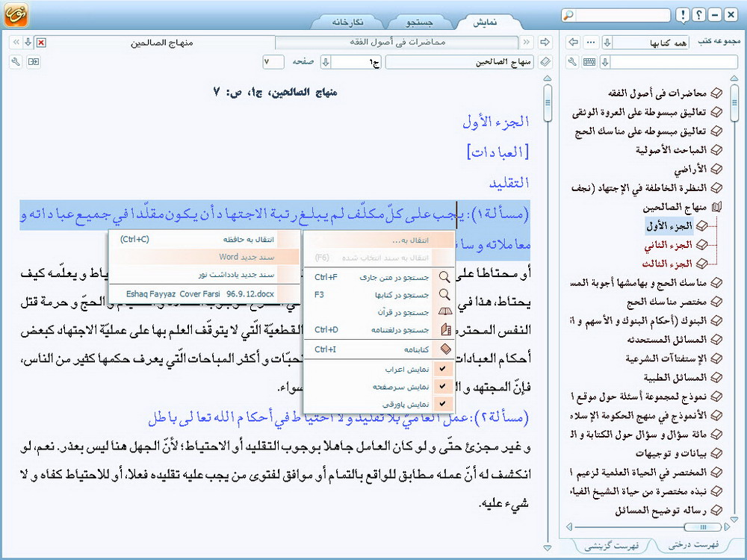The height and width of the screenshot is (560, 747).
Task: Choose سند جدید یادداشت نور entry
Action: [x=205, y=275]
